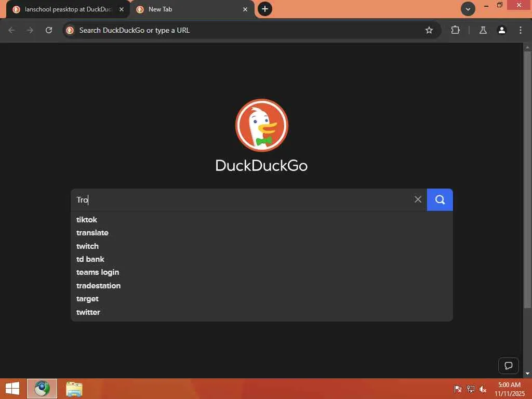Open a new tab with plus button
Viewport: 532px width, 399px height.
tap(265, 9)
